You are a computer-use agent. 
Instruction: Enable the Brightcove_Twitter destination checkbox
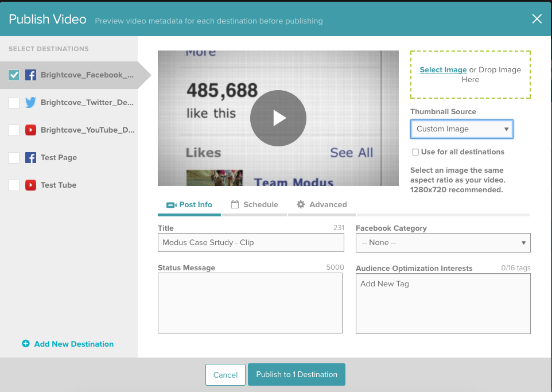point(13,103)
